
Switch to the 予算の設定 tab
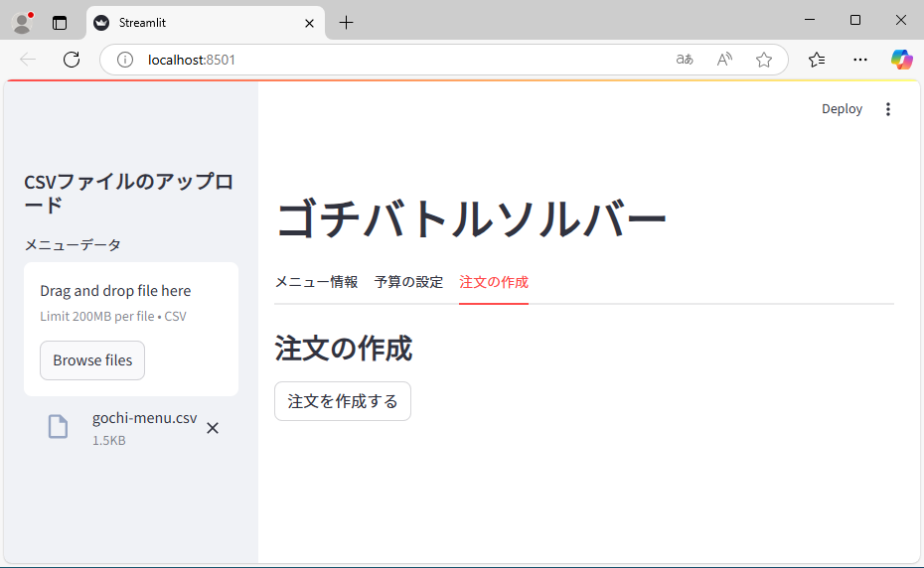click(408, 282)
